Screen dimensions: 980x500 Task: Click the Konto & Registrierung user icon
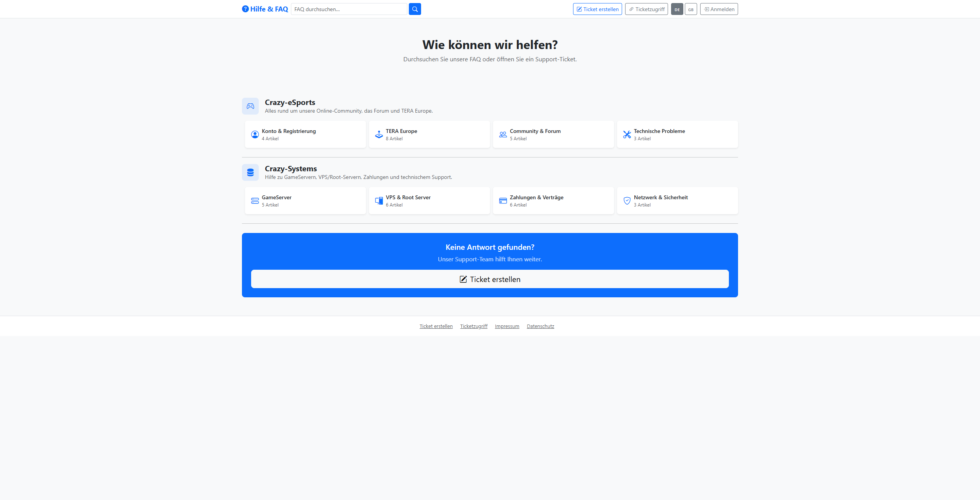[255, 134]
